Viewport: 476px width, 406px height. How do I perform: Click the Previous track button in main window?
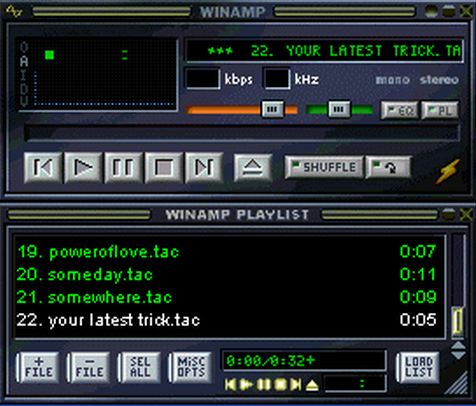click(43, 167)
